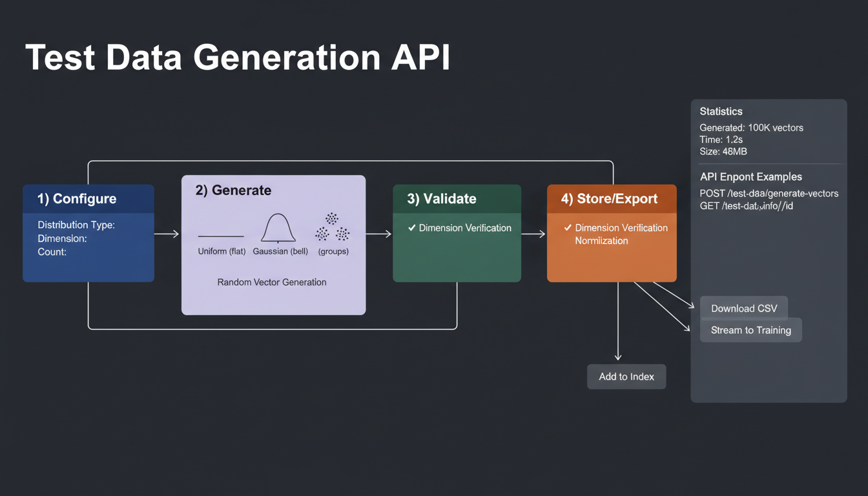Click the Dimension Verification checkmark in Validate
The height and width of the screenshot is (496, 868).
click(x=412, y=227)
